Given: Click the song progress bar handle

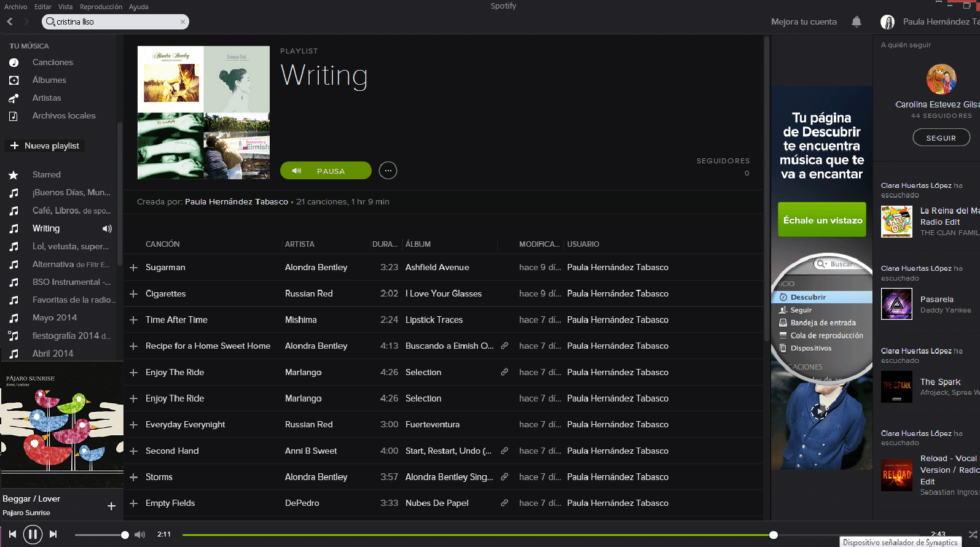Looking at the screenshot, I should (x=774, y=535).
